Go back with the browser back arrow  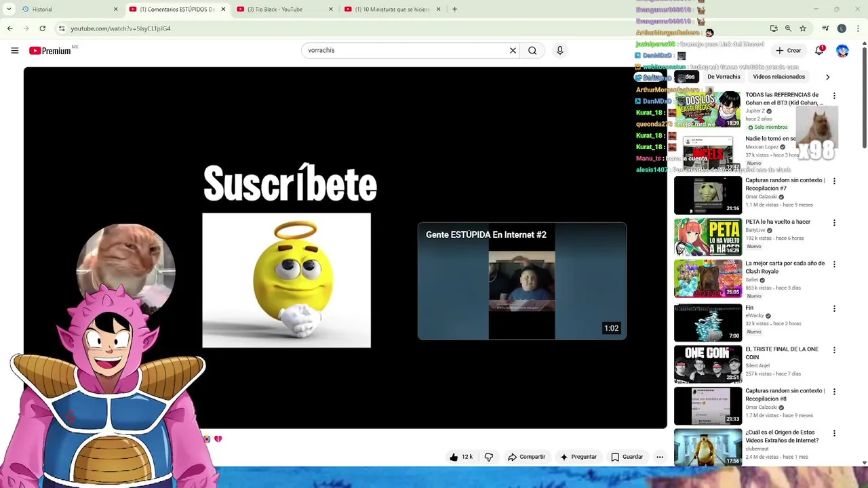[x=9, y=28]
